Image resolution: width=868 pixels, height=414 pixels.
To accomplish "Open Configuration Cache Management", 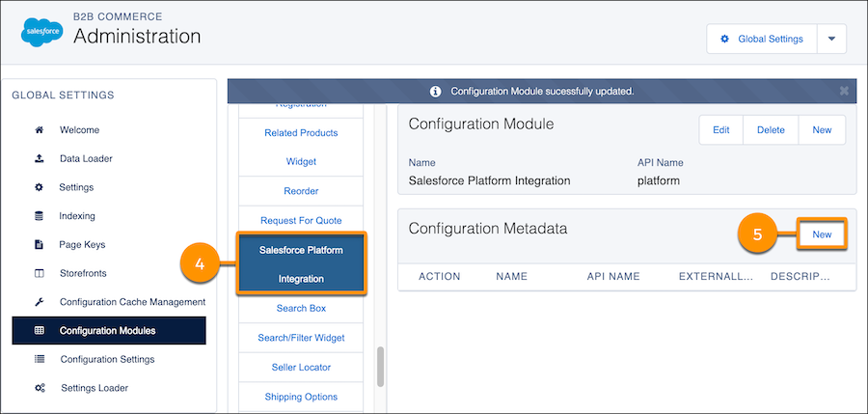I will pos(132,302).
